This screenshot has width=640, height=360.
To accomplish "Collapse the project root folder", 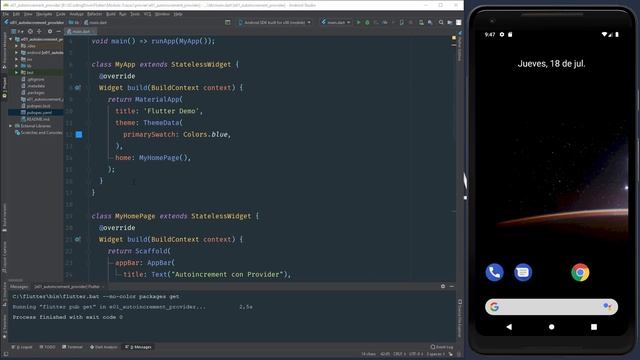I will (x=11, y=39).
